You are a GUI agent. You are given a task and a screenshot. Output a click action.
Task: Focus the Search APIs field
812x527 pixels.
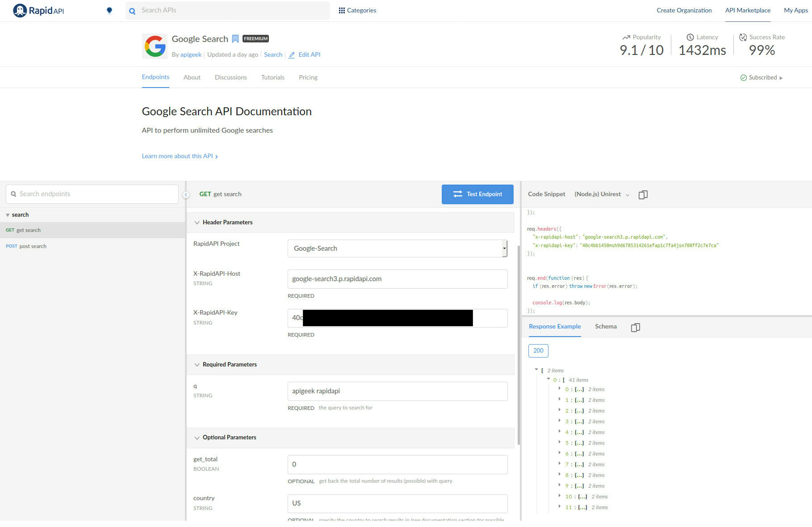point(228,11)
